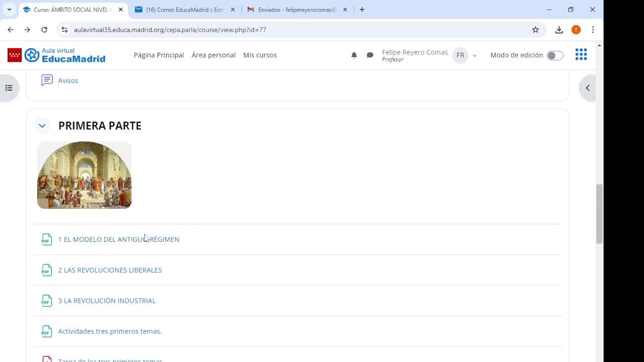644x362 pixels.
Task: Minimize the browser window
Action: point(549,10)
